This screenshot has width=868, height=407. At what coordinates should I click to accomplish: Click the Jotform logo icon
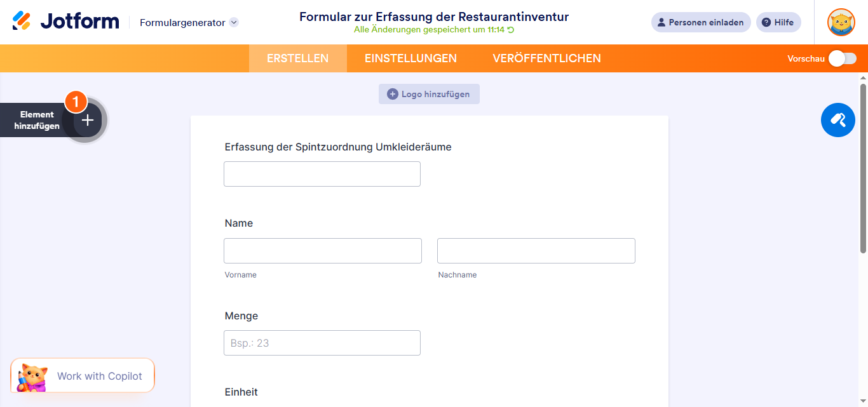tap(22, 20)
